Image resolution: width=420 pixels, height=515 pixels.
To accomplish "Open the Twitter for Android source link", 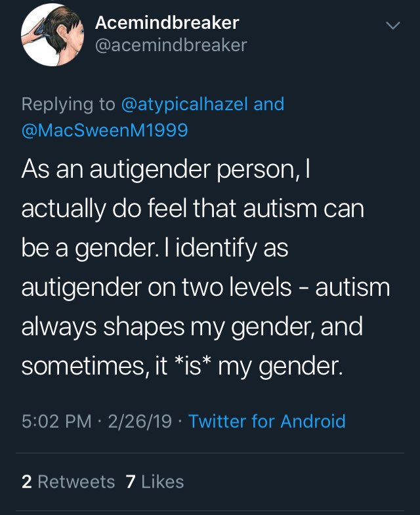I will pos(267,421).
